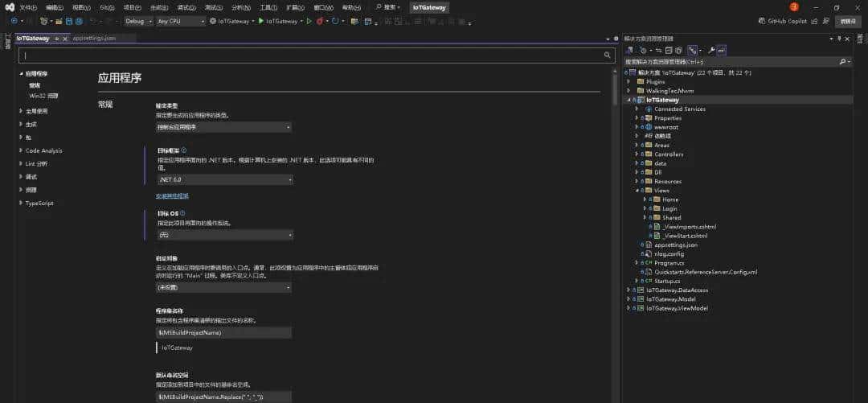Click the info icon next to 目标 OS
The height and width of the screenshot is (403, 868).
coord(182,213)
